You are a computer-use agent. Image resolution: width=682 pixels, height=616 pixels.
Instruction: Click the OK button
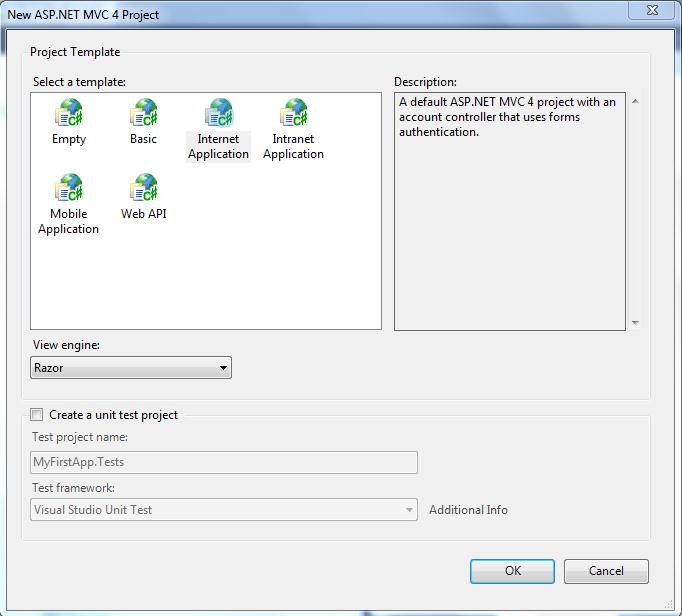click(512, 571)
